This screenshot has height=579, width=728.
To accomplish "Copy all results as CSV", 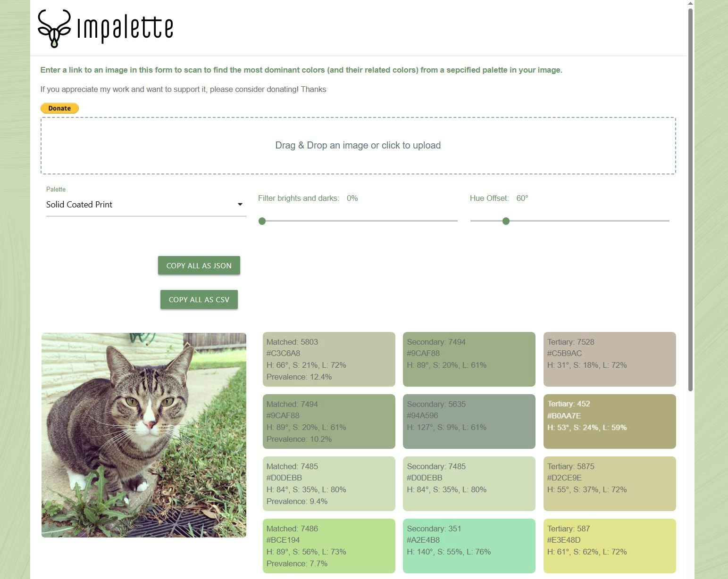I will tap(199, 299).
